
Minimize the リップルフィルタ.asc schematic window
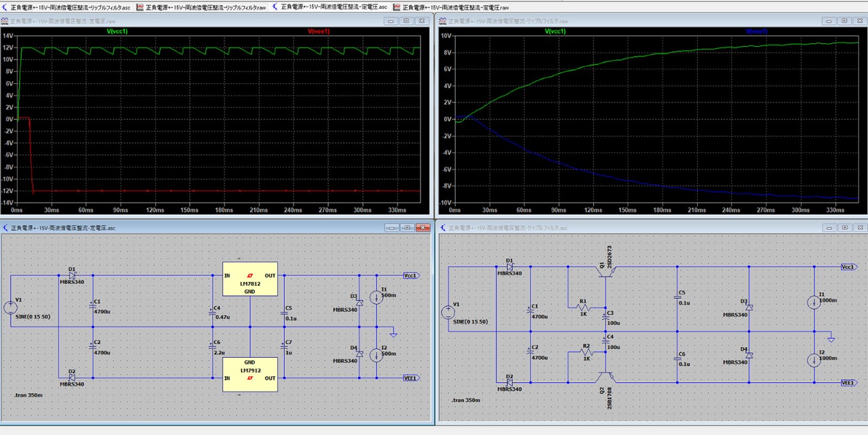click(x=829, y=228)
